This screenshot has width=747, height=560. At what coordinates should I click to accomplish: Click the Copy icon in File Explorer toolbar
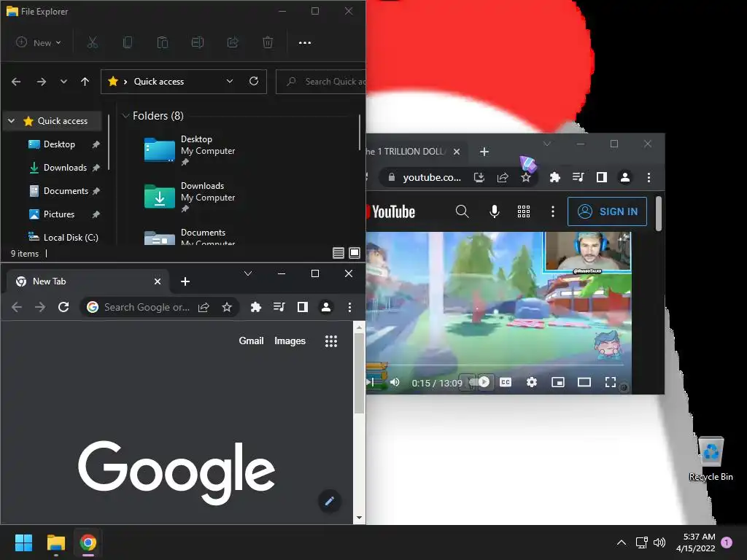point(127,42)
